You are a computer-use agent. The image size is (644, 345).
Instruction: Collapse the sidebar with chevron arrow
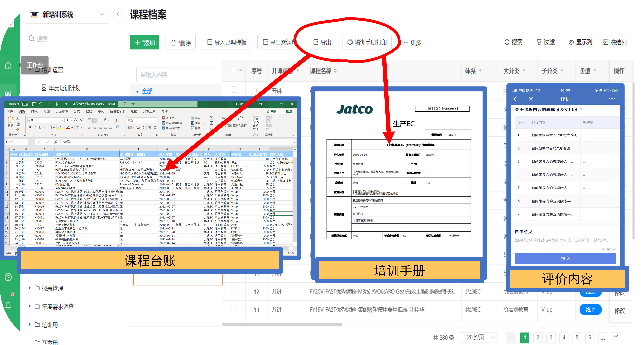click(x=118, y=14)
